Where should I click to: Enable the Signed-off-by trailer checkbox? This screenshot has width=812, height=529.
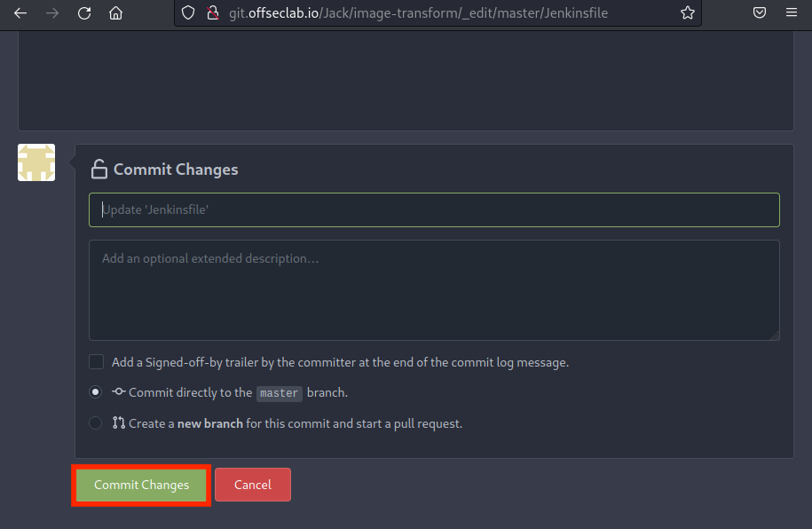tap(96, 362)
